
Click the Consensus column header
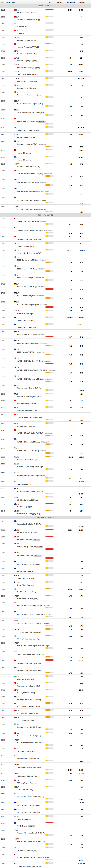71,2
